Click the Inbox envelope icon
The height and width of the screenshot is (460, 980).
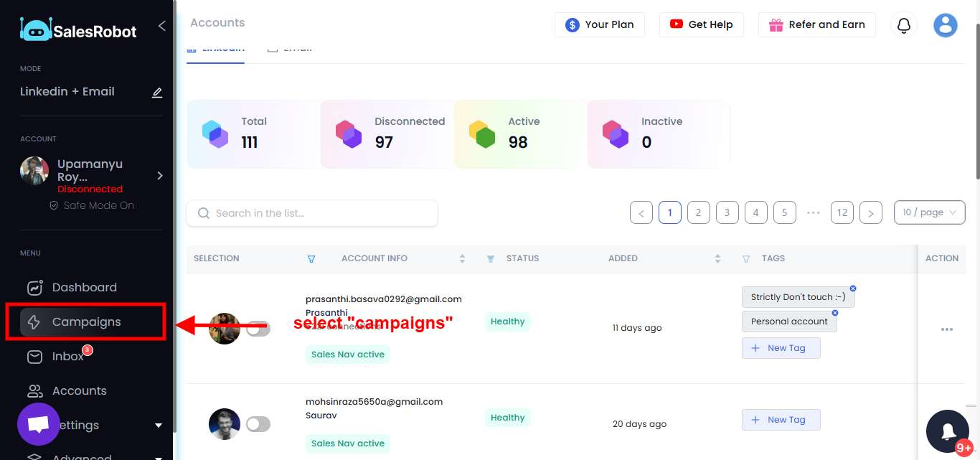tap(34, 357)
